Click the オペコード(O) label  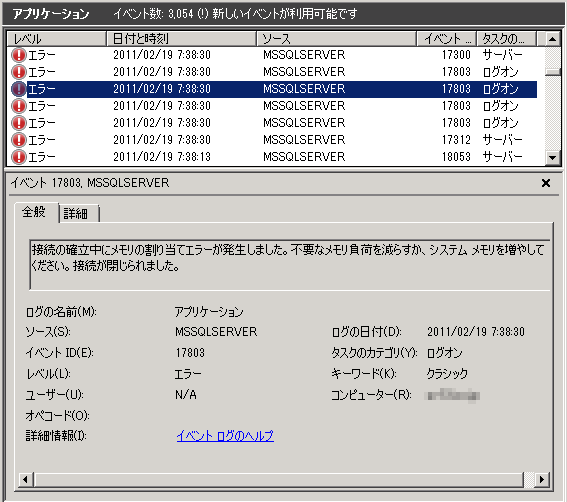point(57,416)
